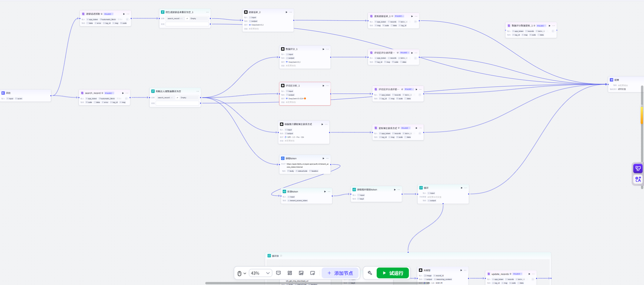Run the 获取token HTTP node
Viewport: 644px width, 285px height.
tap(323, 158)
